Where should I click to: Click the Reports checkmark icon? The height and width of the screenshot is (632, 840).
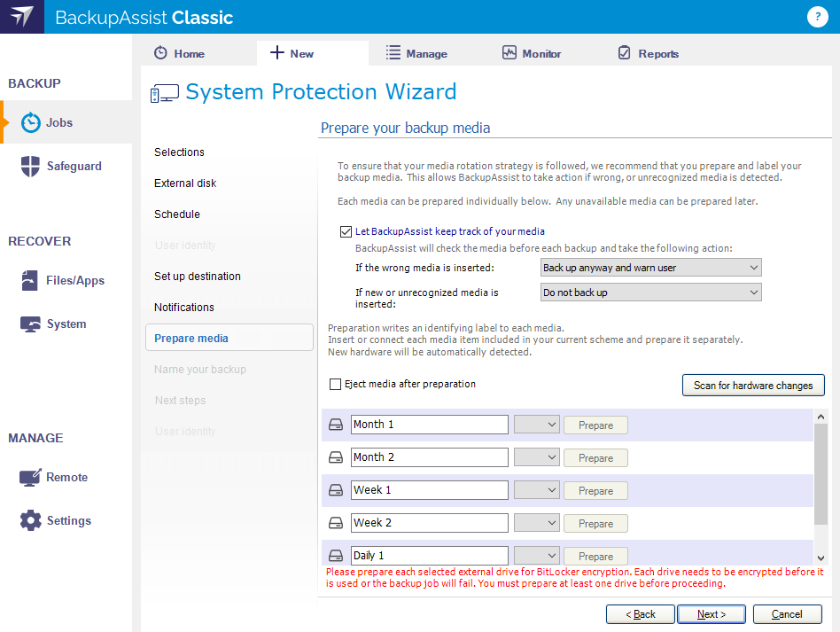(625, 52)
